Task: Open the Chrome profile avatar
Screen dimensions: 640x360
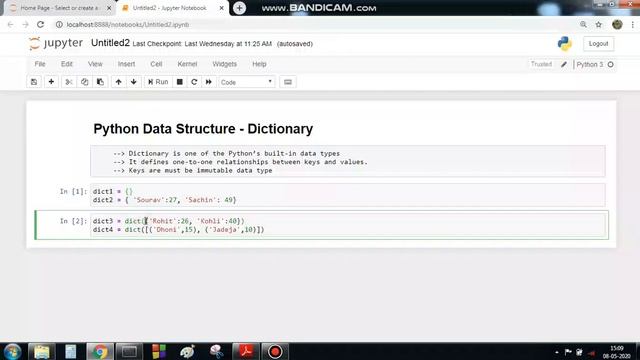Action: [617, 24]
